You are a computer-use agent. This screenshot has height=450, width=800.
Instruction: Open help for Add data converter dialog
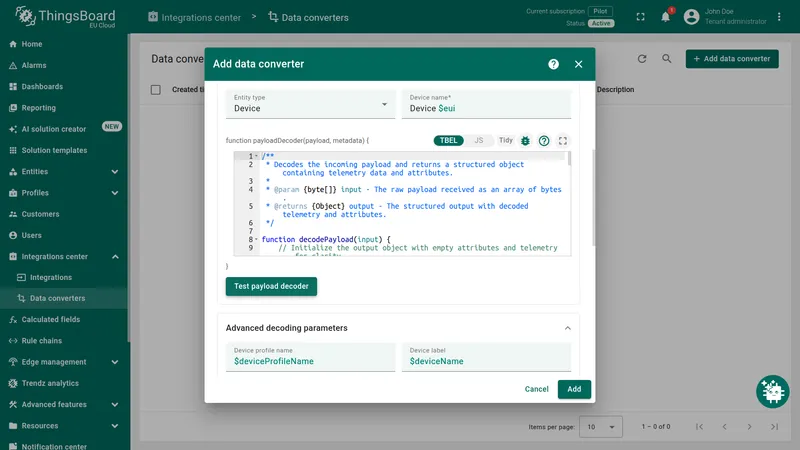[553, 64]
